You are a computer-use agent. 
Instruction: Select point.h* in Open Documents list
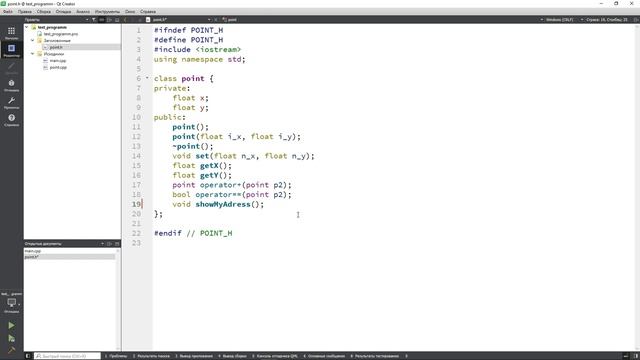point(69,257)
